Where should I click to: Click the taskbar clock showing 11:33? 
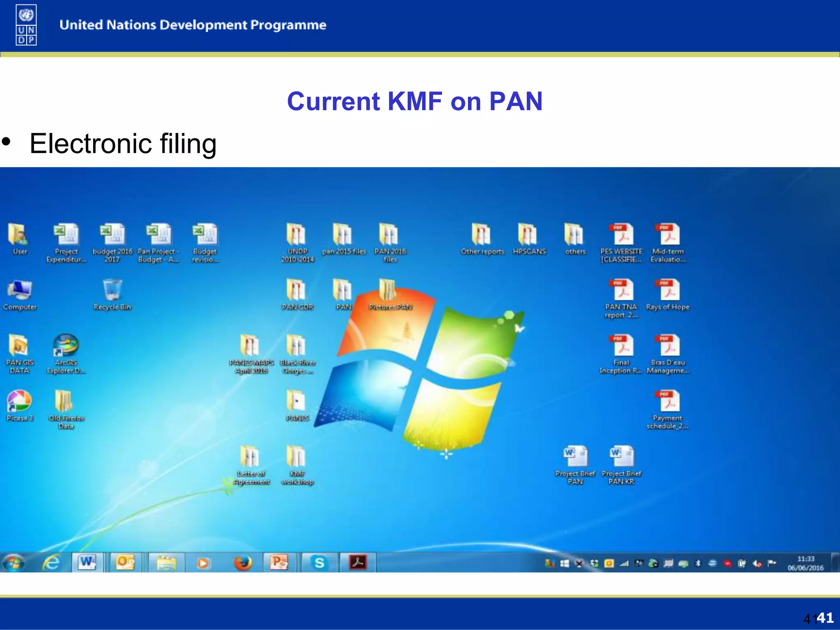[x=806, y=563]
